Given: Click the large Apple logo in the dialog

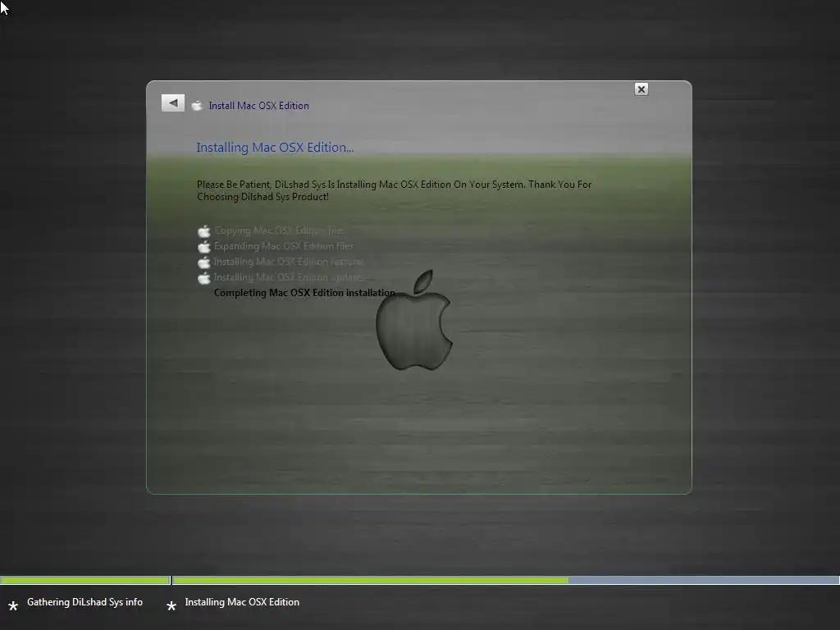Looking at the screenshot, I should pyautogui.click(x=414, y=320).
